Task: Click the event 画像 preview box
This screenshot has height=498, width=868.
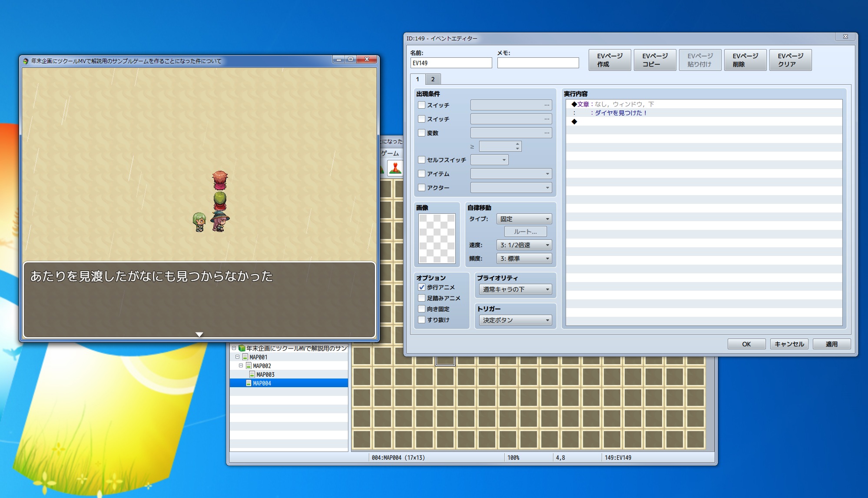Action: pos(437,239)
